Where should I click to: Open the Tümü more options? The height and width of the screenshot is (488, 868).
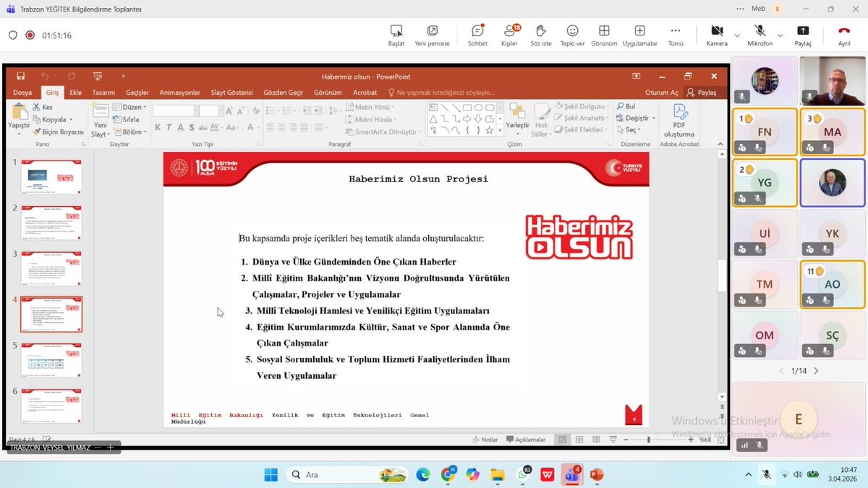(676, 35)
